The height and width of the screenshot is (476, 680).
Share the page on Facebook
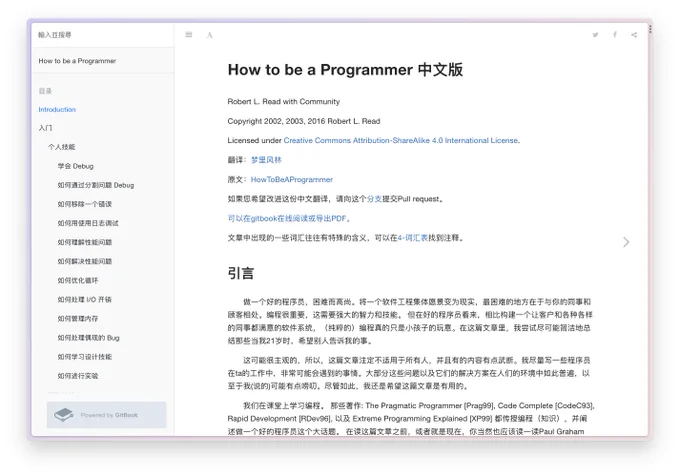[x=615, y=35]
